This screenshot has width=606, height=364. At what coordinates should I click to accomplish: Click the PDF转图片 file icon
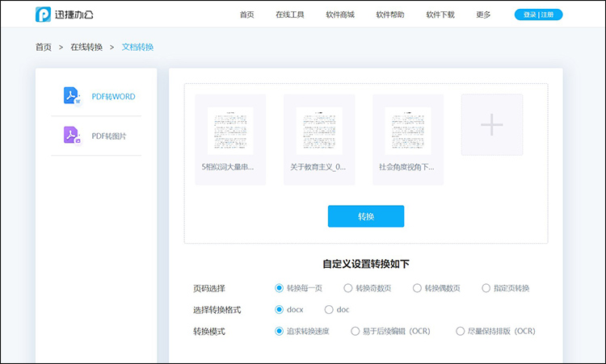pyautogui.click(x=73, y=136)
